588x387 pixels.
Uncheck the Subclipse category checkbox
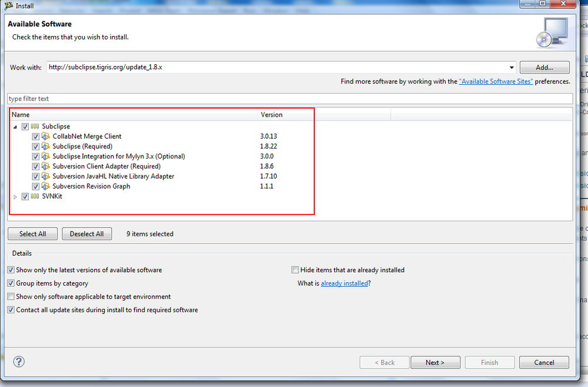[25, 127]
